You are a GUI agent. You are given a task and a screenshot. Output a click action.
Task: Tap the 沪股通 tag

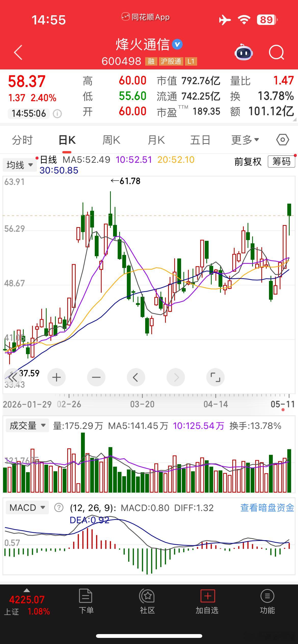click(x=171, y=61)
